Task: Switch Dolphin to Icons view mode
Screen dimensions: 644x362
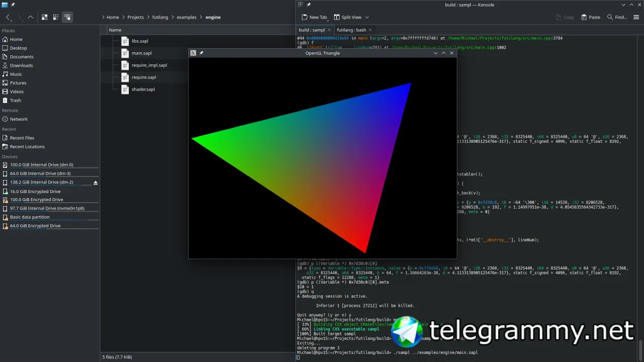Action: [44, 17]
